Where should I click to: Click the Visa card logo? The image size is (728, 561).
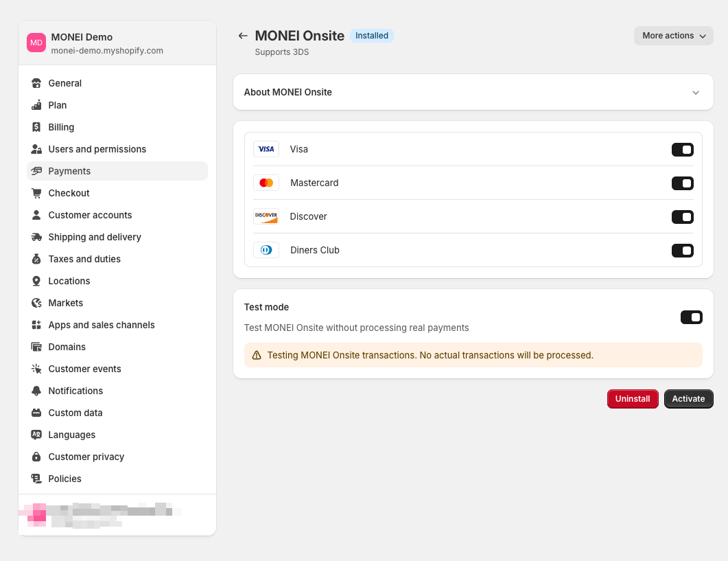(266, 149)
